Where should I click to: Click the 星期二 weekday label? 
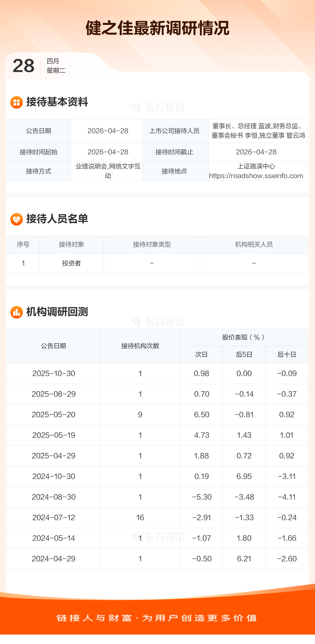click(56, 70)
